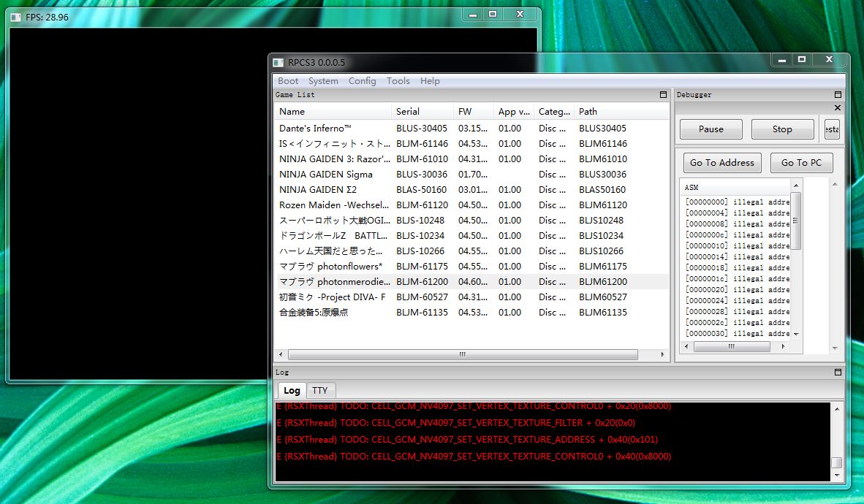Float the Log panel using its icon
Screen dimensions: 864x504
[x=838, y=373]
